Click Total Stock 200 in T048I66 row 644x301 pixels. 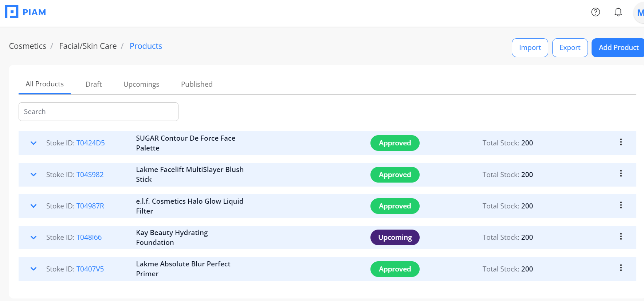[x=508, y=237]
